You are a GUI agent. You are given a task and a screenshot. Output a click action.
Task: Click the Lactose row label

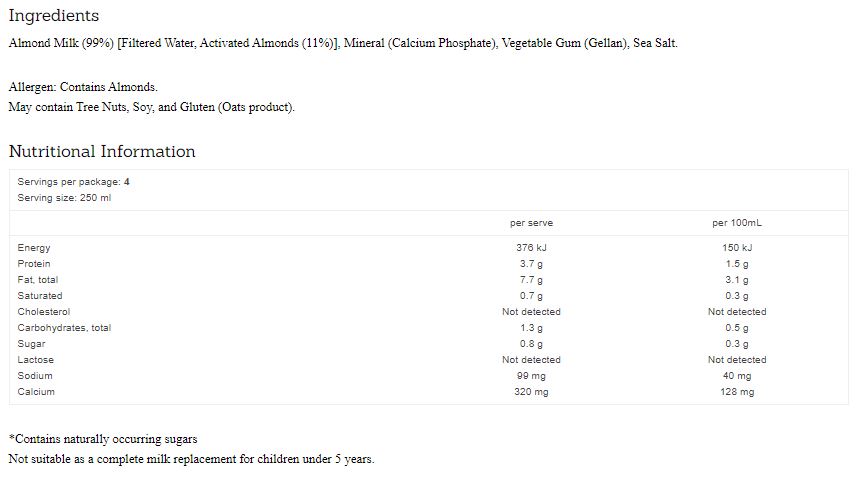coord(36,360)
